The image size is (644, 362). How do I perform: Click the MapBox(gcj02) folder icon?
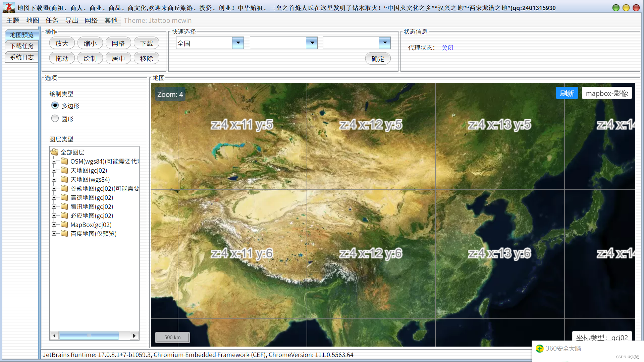click(65, 225)
